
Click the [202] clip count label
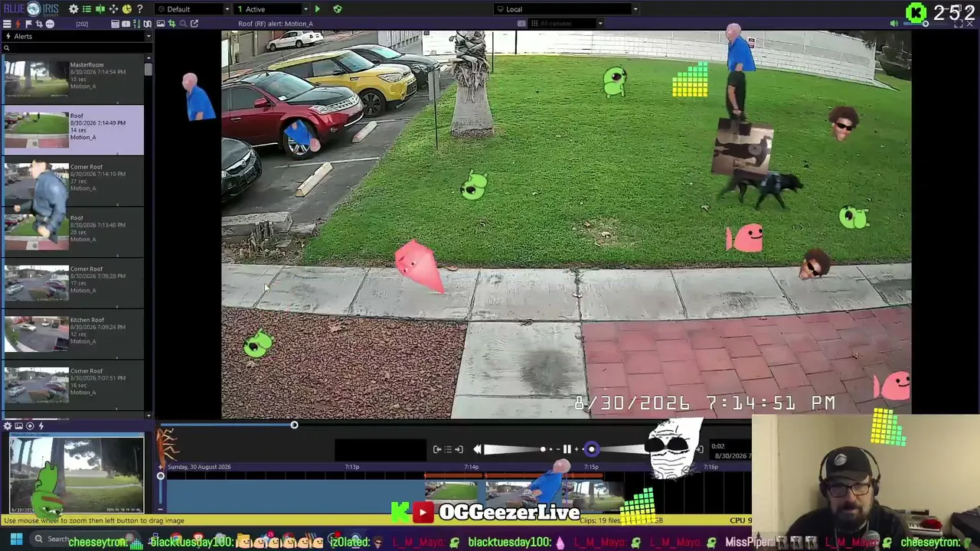pos(81,24)
